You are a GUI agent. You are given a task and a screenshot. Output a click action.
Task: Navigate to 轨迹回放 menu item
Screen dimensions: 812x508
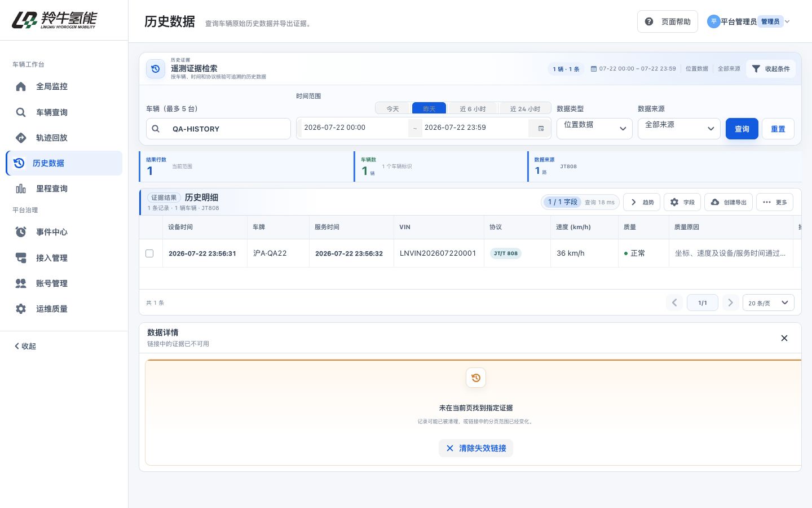[64, 138]
